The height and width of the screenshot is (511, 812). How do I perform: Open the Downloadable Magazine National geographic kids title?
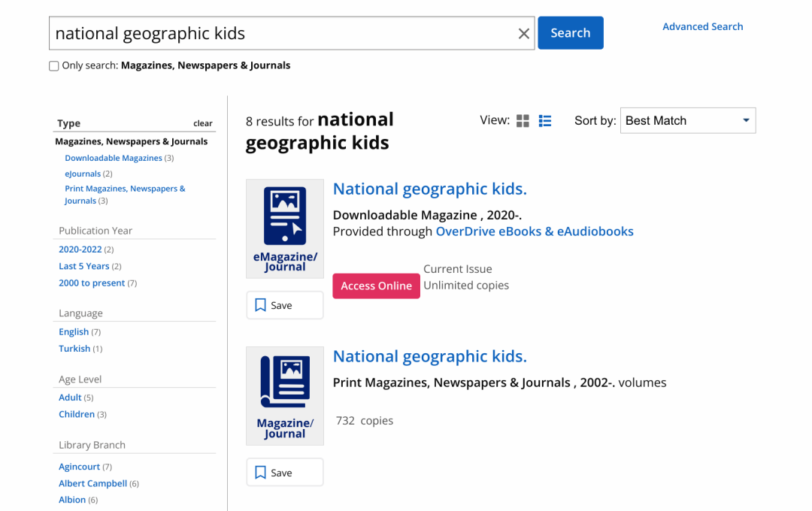click(x=430, y=189)
